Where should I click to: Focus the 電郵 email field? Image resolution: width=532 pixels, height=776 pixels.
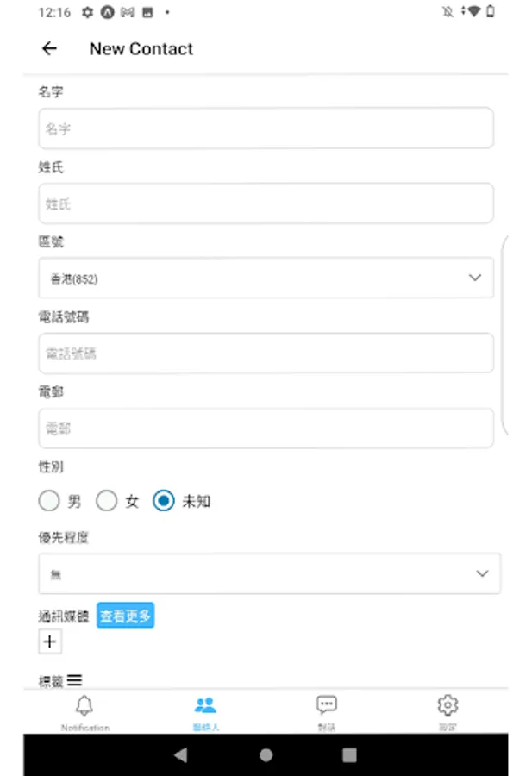click(266, 429)
